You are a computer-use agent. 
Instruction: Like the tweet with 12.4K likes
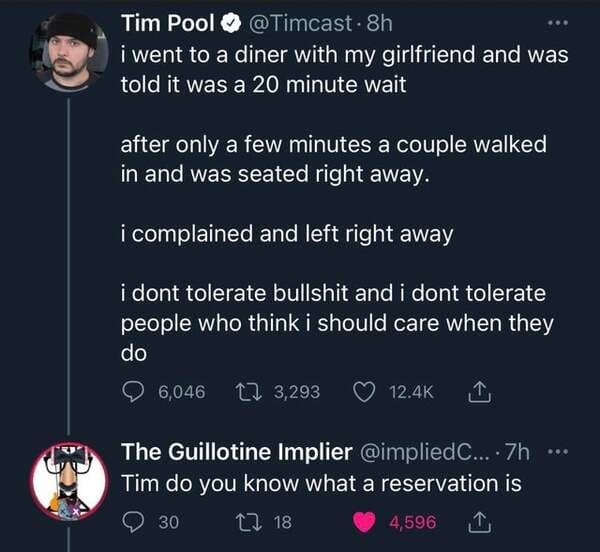364,392
